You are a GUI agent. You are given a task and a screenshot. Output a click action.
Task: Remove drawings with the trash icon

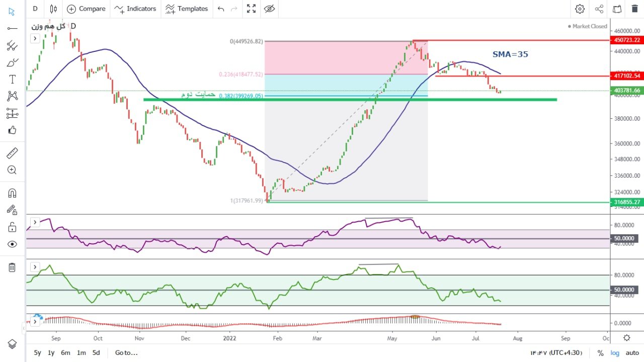[12, 267]
